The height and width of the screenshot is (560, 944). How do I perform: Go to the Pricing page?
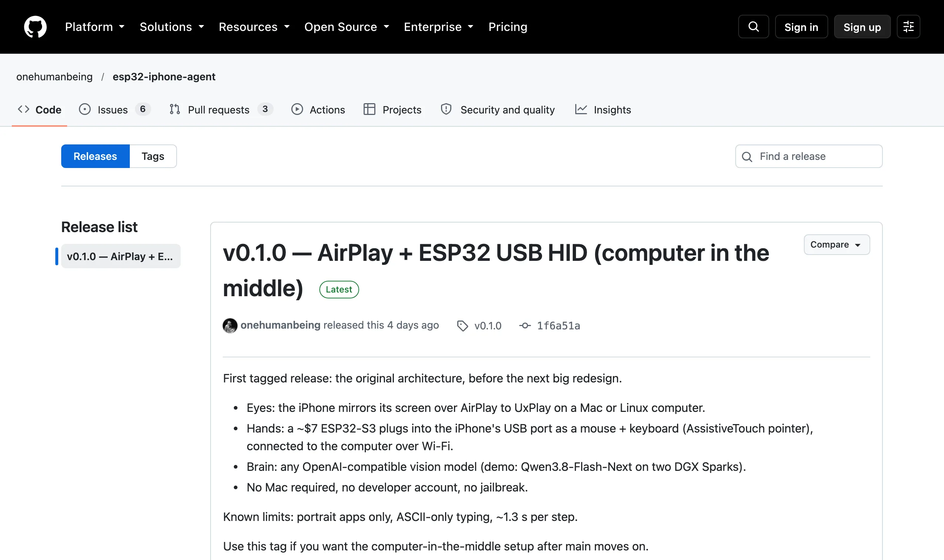pos(508,27)
